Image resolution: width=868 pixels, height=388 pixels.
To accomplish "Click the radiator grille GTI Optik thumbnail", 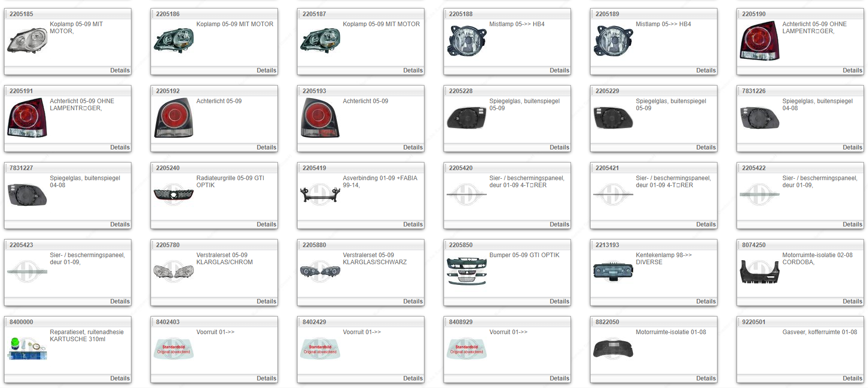I will point(174,194).
